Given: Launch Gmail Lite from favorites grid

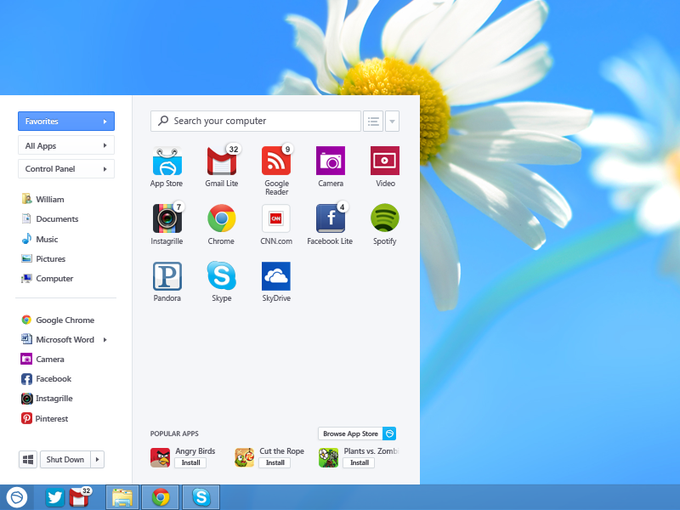Looking at the screenshot, I should click(x=222, y=161).
